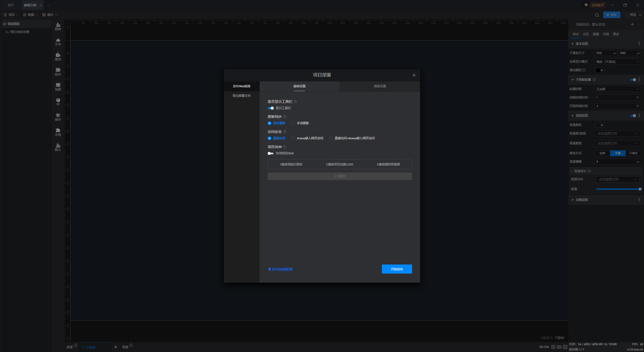
Task: Click the search magnifier icon in toolbar
Action: click(597, 15)
